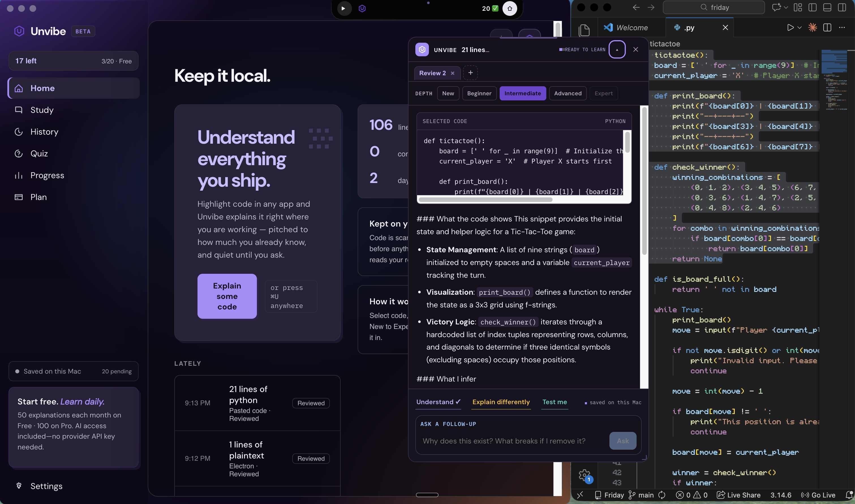The image size is (855, 504).
Task: Collapse the Unvibe review panel with triangle button
Action: (x=617, y=49)
